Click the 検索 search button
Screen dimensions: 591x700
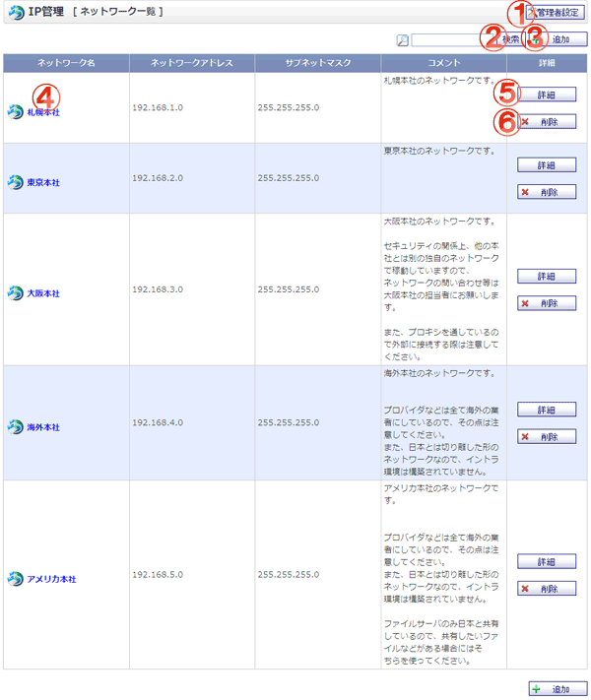(x=510, y=39)
